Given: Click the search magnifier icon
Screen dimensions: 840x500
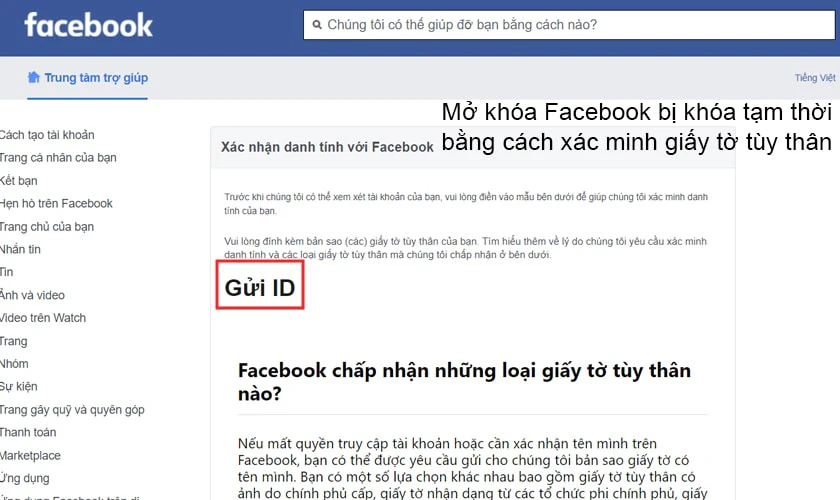Looking at the screenshot, I should pos(317,25).
